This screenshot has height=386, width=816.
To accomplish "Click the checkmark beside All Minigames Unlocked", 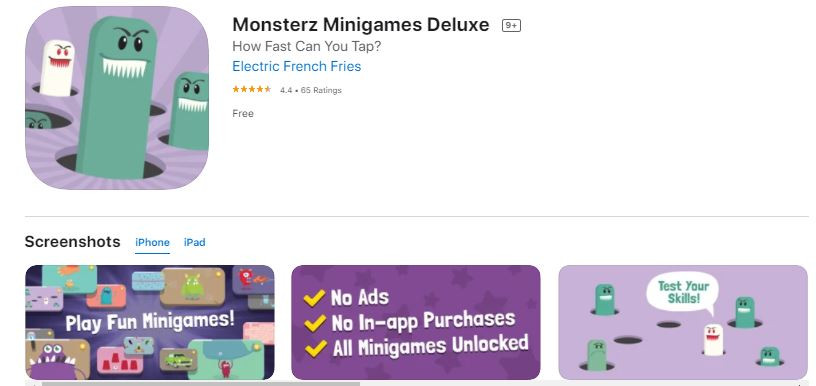I will (x=316, y=348).
